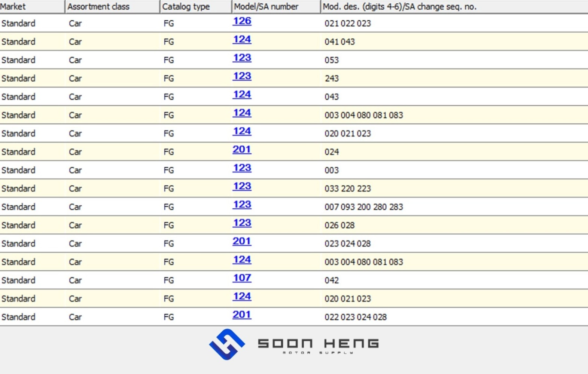Open the 201 link beside 022 023 024 028

click(x=242, y=315)
